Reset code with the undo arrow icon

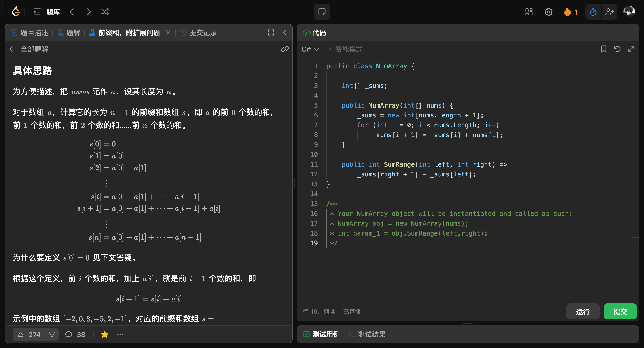[617, 49]
